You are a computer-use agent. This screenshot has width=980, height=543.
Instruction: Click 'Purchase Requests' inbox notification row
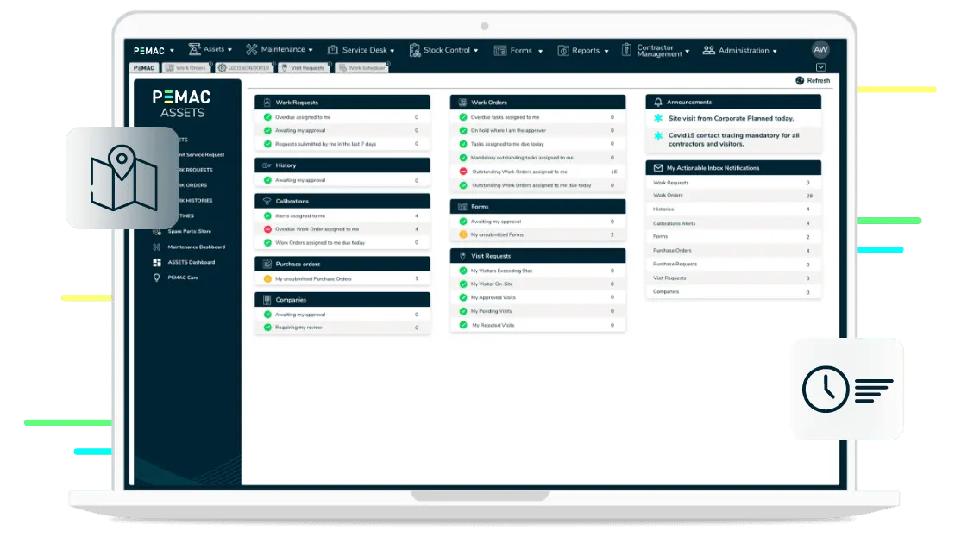[x=733, y=265]
